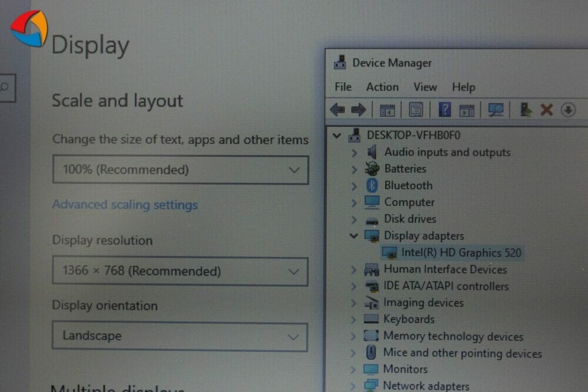Select the computer icon beside DESKTOP-VFHB0F0

point(354,135)
